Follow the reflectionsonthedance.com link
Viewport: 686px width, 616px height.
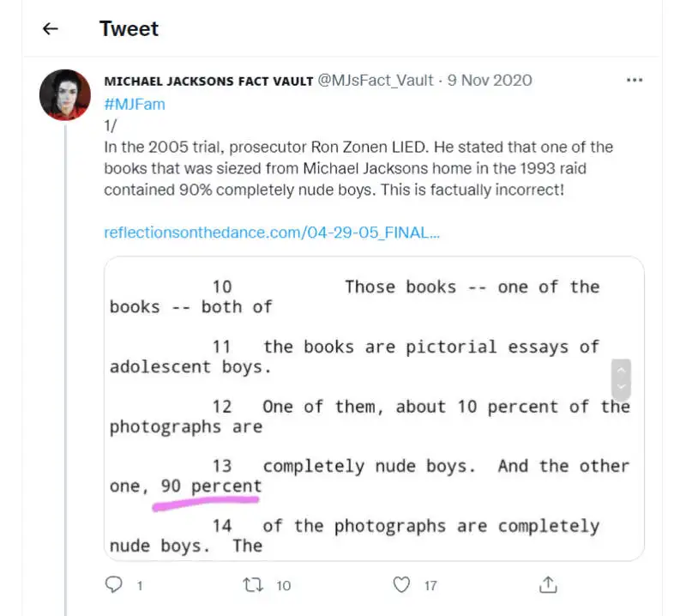point(272,233)
